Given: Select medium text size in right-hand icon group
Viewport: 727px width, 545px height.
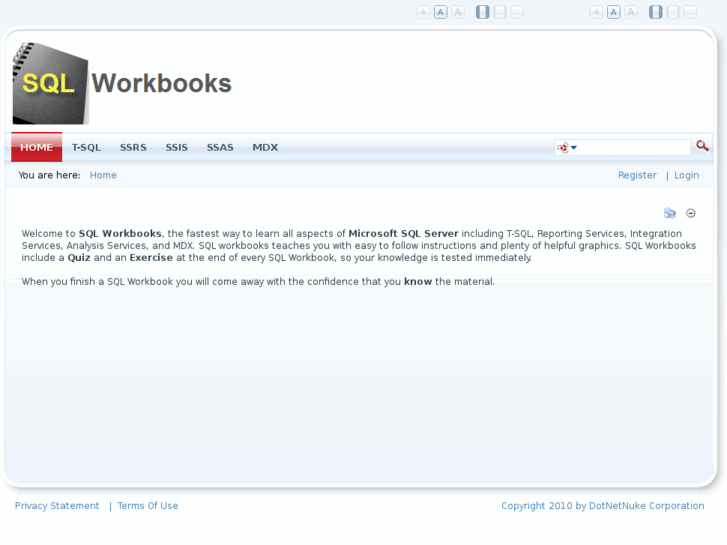Looking at the screenshot, I should pyautogui.click(x=614, y=12).
